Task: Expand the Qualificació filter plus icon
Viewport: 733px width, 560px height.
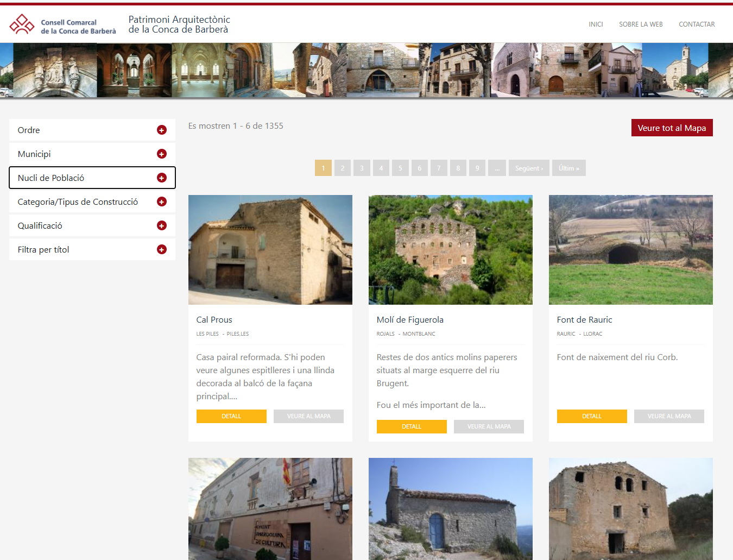Action: 162,225
